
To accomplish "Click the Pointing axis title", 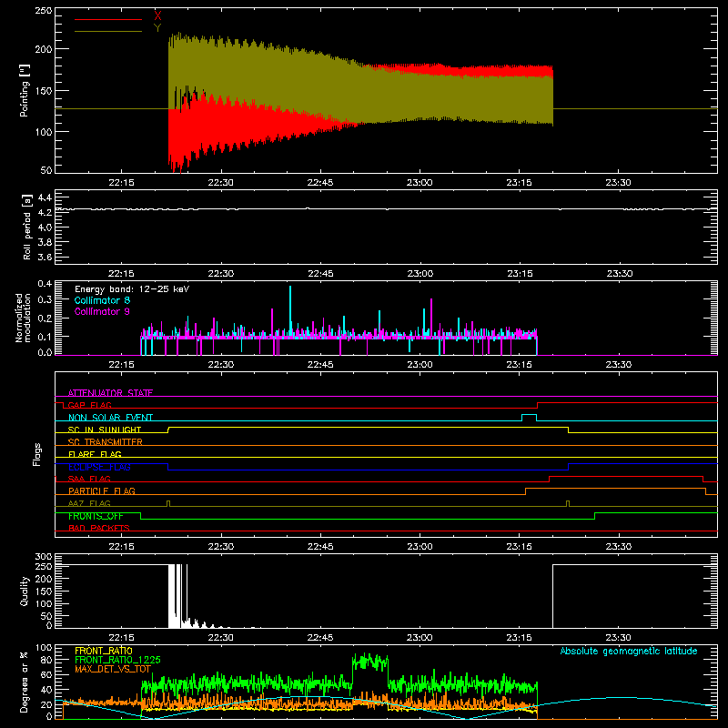I will (25, 90).
